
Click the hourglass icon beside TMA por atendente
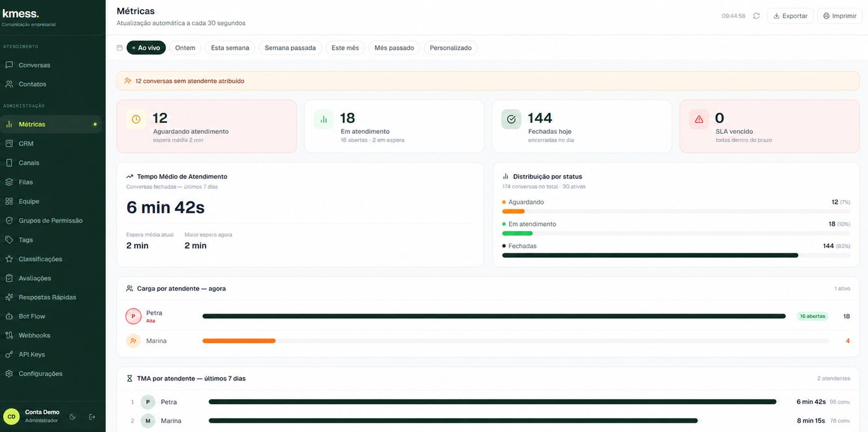130,378
